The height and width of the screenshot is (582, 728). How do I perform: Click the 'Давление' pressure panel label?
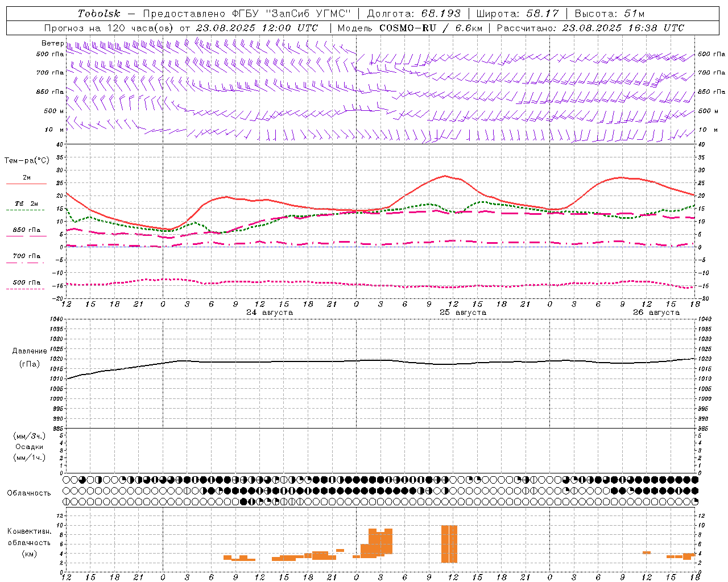coord(30,351)
